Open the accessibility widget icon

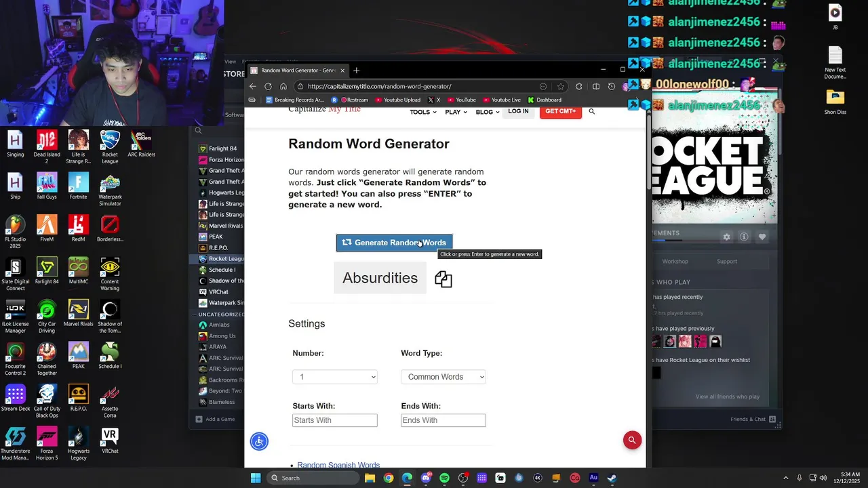click(x=259, y=441)
